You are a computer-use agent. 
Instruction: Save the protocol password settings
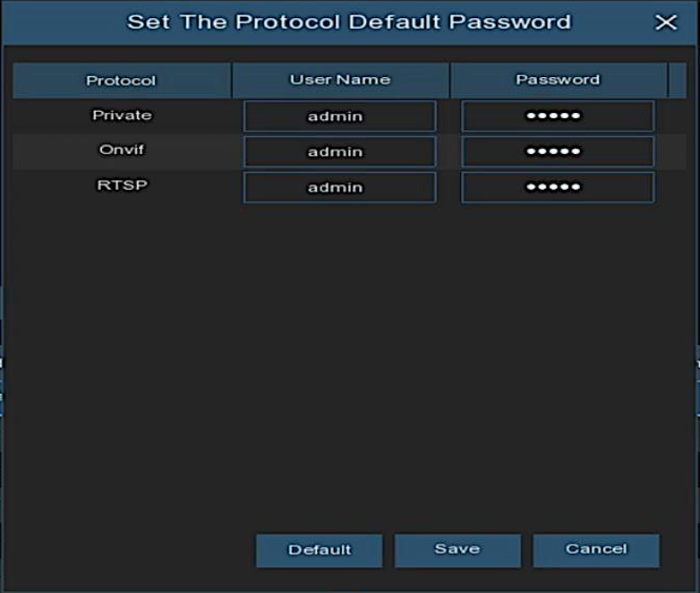pos(457,550)
